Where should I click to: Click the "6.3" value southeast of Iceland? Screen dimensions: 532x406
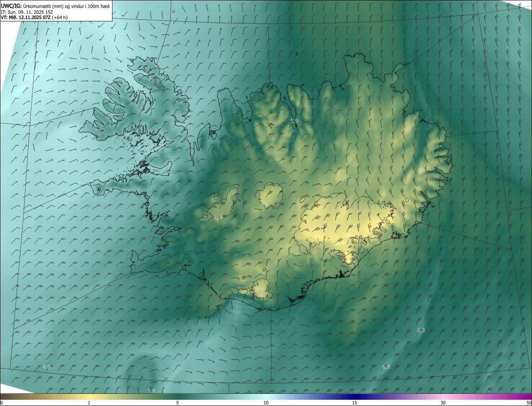pyautogui.click(x=421, y=330)
